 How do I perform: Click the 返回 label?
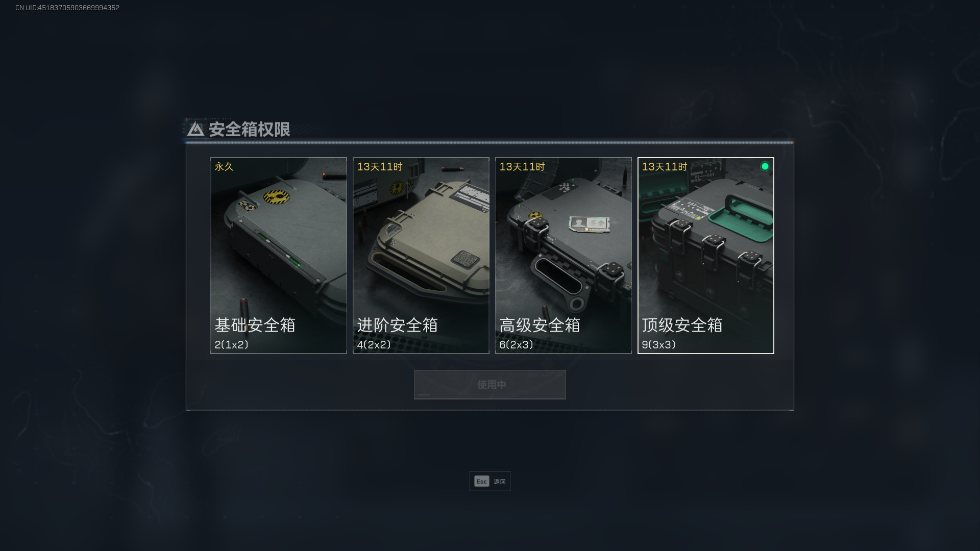[x=500, y=482]
